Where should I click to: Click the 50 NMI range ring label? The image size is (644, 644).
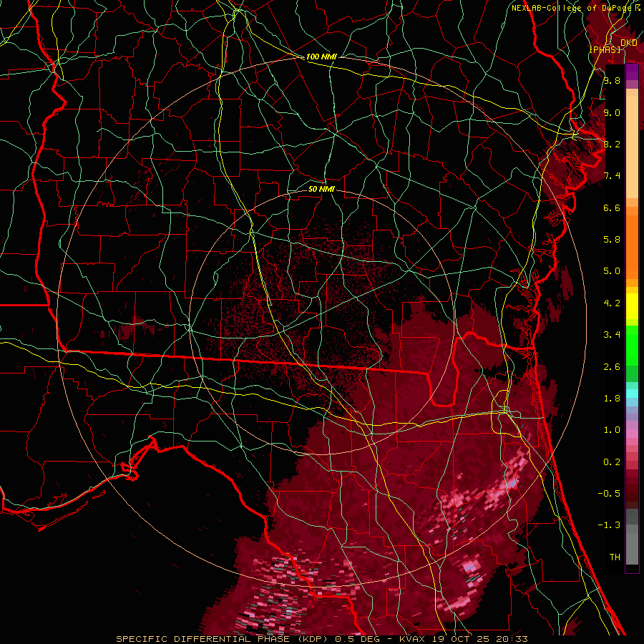point(321,189)
